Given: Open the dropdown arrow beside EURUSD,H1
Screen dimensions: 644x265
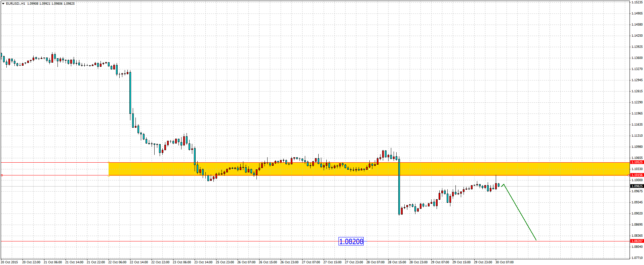Looking at the screenshot, I should point(3,3).
